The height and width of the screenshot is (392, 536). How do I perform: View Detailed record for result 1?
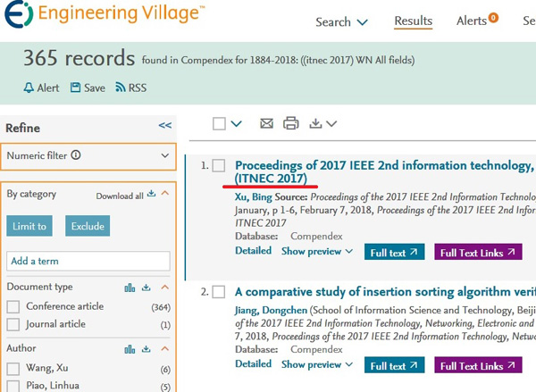pyautogui.click(x=254, y=251)
